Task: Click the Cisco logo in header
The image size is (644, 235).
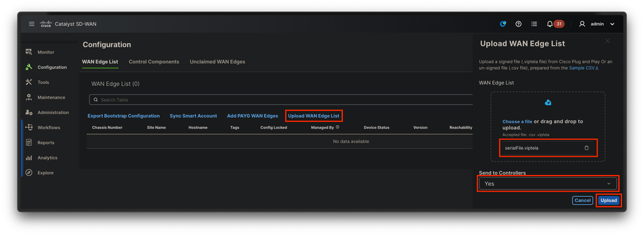Action: coord(45,24)
